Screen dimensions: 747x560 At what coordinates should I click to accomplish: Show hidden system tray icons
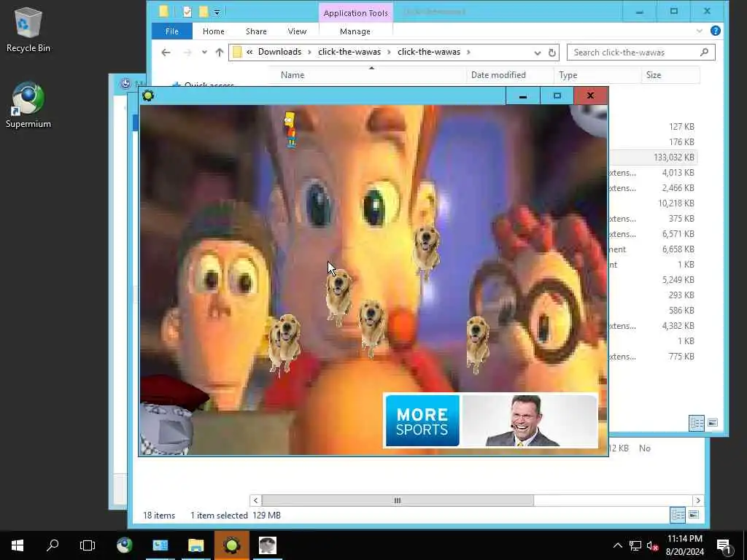pyautogui.click(x=617, y=545)
